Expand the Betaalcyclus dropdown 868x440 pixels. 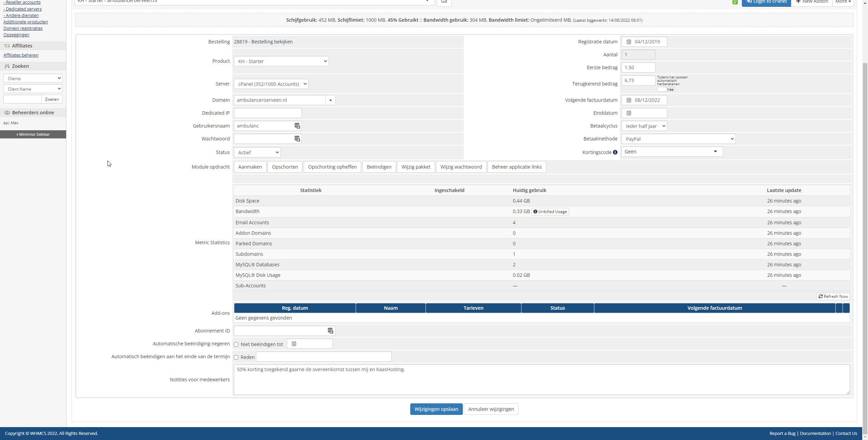[644, 126]
